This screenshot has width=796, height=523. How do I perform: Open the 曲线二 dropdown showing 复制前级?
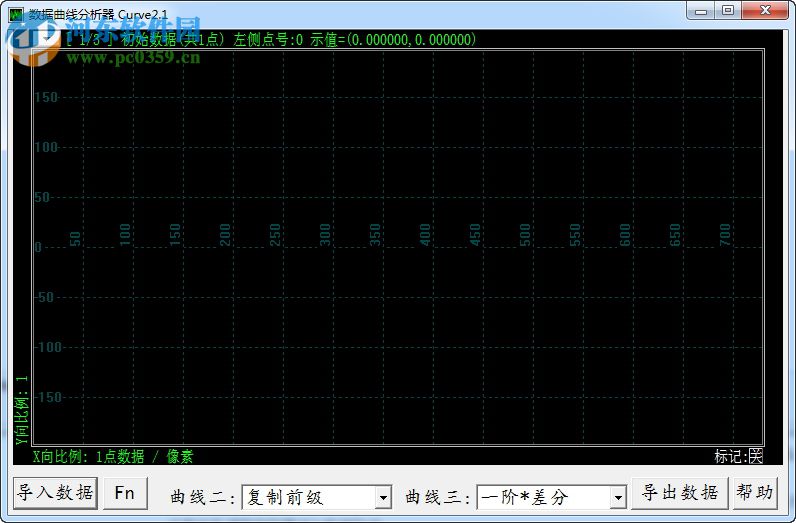coord(316,497)
